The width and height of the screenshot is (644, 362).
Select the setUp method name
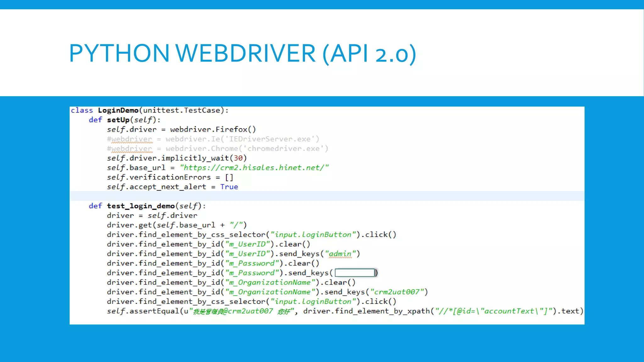118,120
